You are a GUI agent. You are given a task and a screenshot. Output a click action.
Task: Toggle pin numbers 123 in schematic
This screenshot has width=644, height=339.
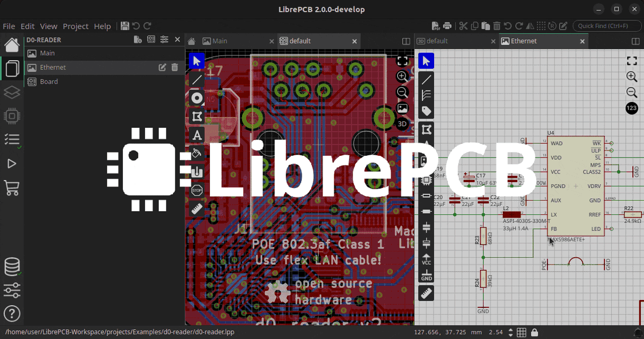click(632, 109)
